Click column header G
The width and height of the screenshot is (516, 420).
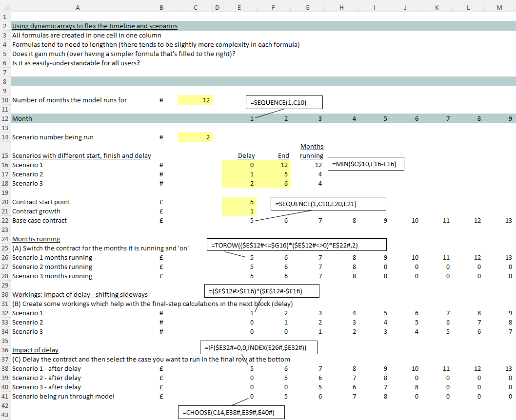click(307, 6)
